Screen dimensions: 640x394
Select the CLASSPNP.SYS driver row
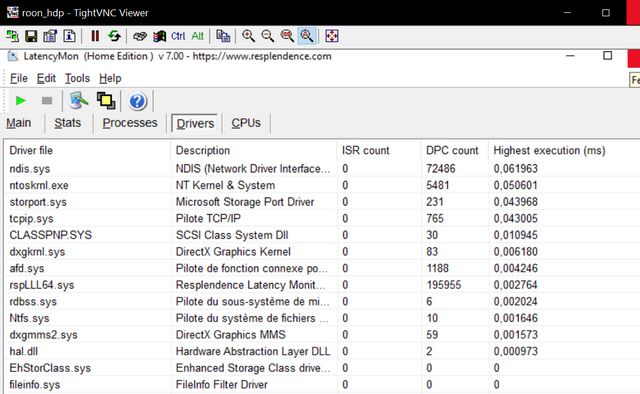322,235
